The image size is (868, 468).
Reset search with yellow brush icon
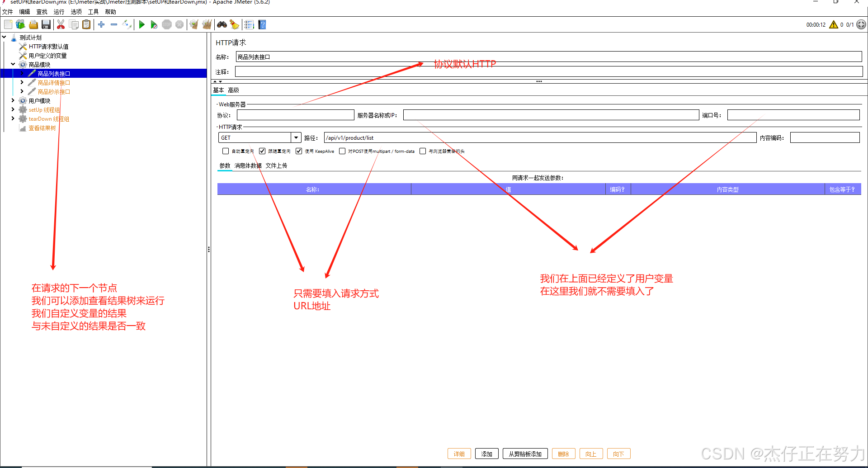point(234,24)
